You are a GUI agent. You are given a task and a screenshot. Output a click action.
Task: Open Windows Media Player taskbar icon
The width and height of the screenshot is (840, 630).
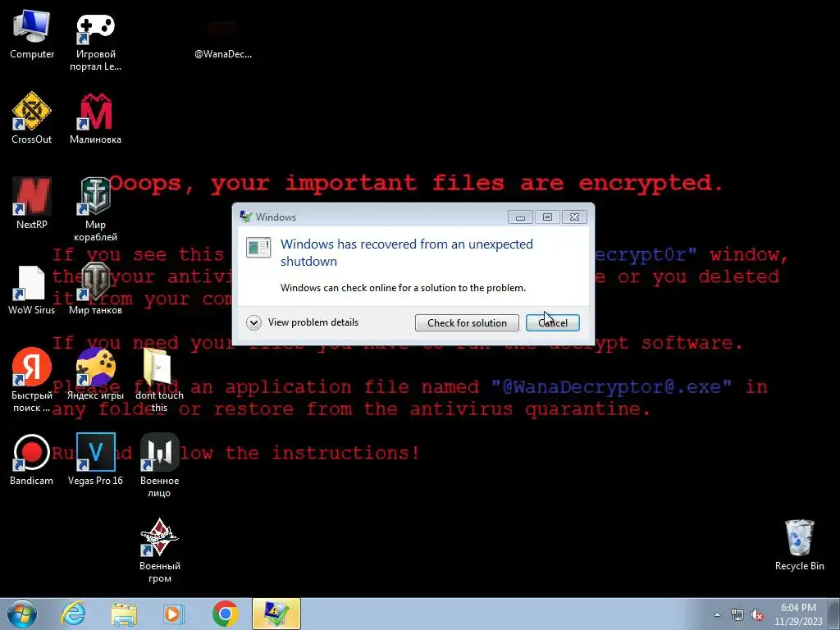point(174,614)
